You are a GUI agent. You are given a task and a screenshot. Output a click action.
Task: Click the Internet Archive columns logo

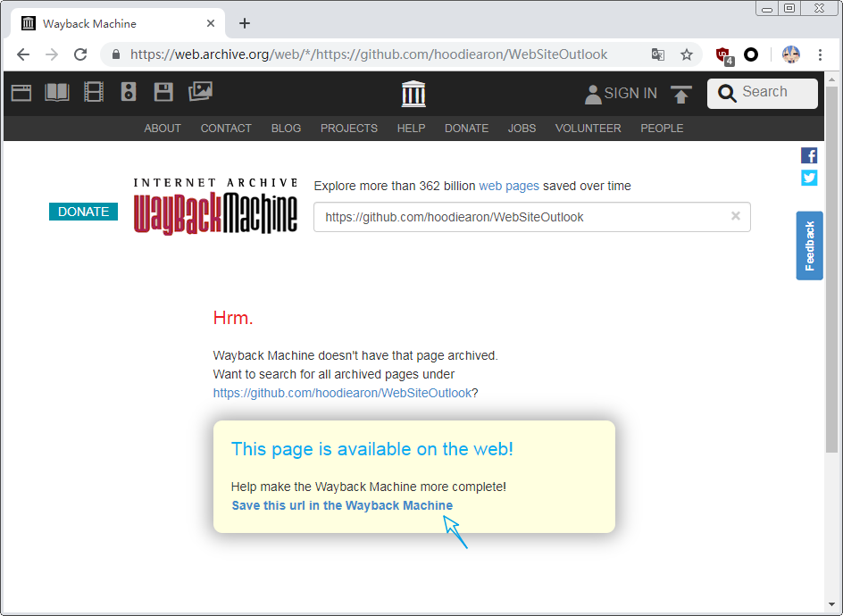pos(413,94)
